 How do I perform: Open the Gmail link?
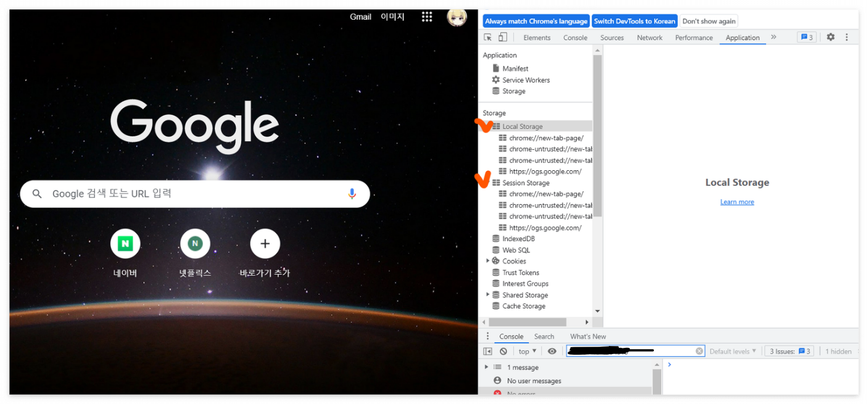tap(360, 17)
